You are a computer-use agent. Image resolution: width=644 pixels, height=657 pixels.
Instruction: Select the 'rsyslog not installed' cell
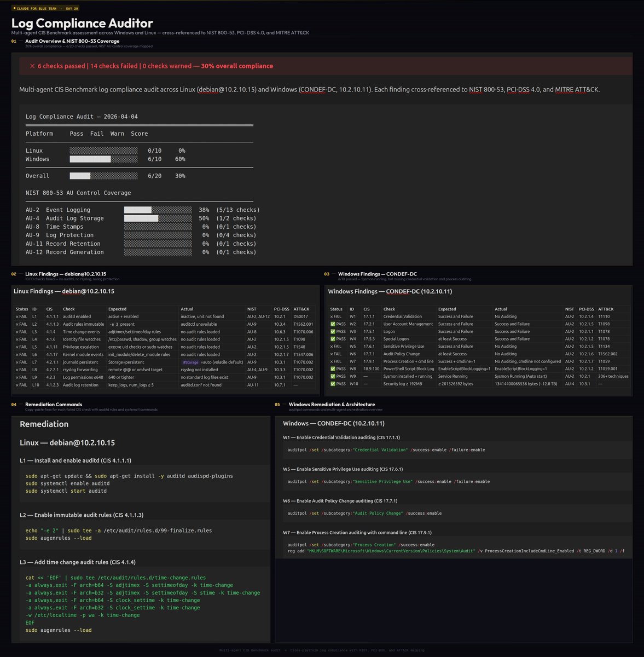(x=199, y=370)
